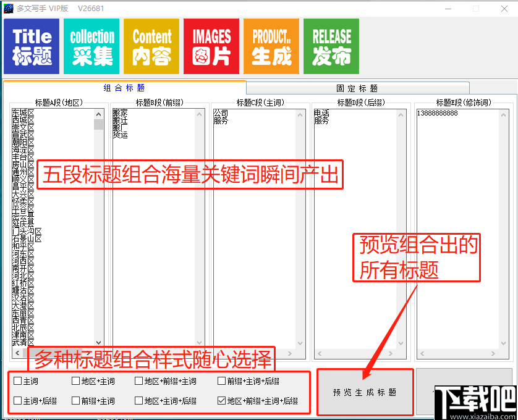Open the Content 内容 module
This screenshot has width=518, height=420.
click(x=151, y=46)
